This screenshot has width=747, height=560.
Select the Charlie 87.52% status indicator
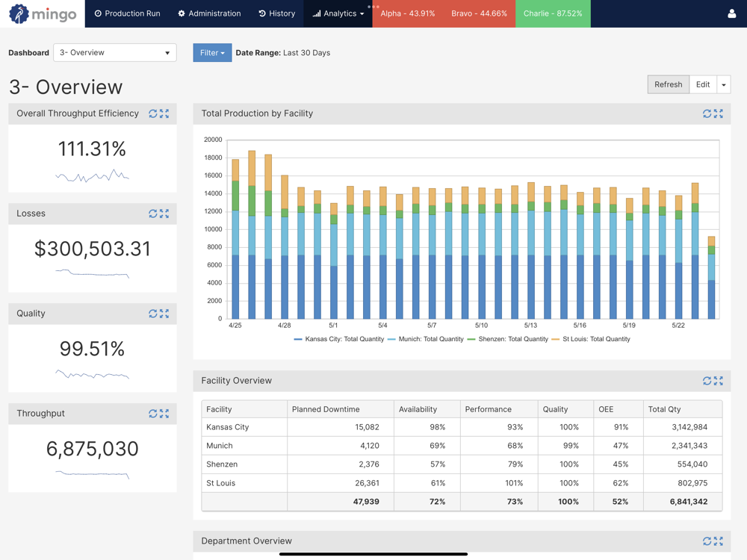pyautogui.click(x=553, y=13)
